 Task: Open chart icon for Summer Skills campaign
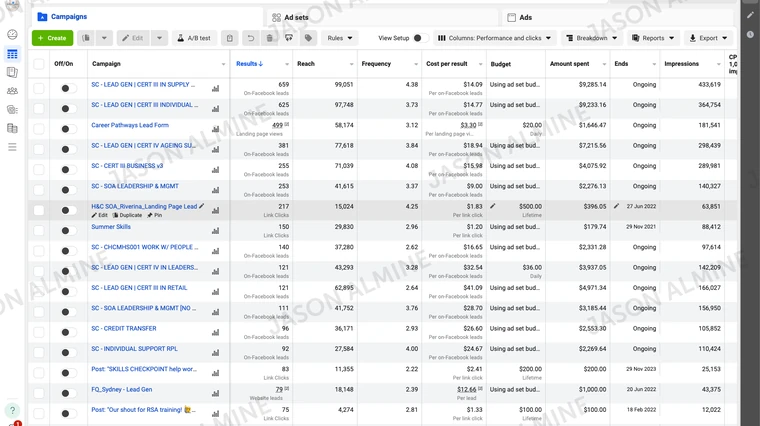(215, 231)
